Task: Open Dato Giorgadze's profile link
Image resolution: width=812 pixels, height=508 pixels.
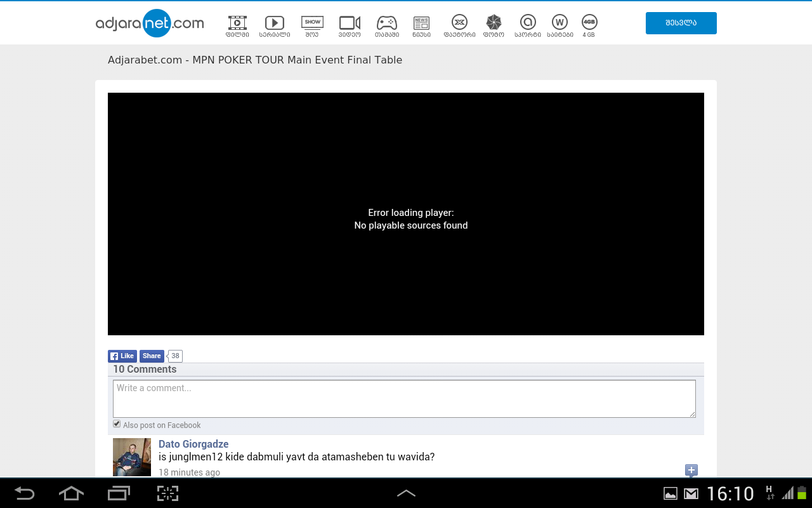Action: tap(193, 444)
